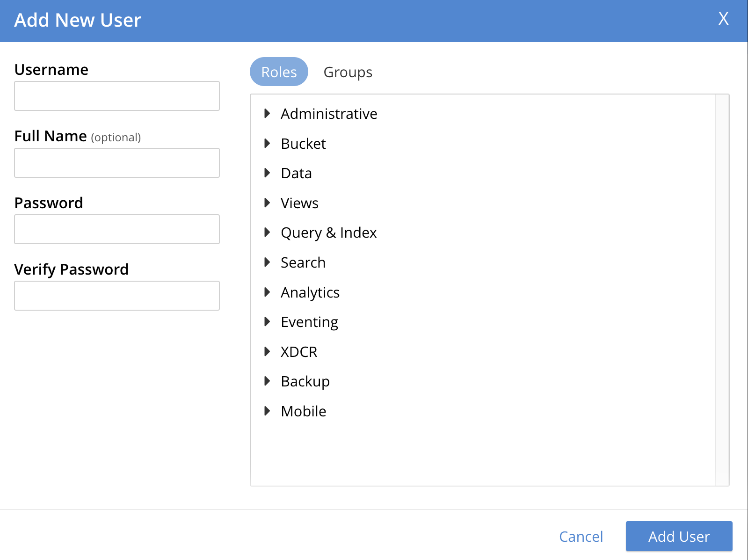Image resolution: width=748 pixels, height=560 pixels.
Task: Expand the Backup roles category
Action: 268,381
